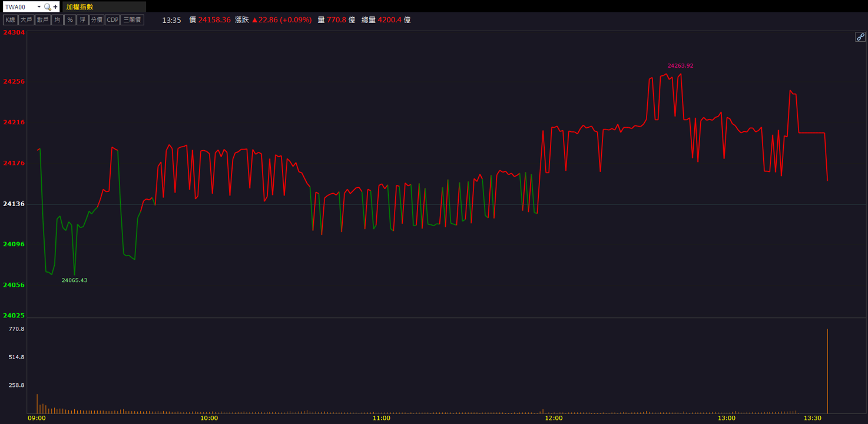The image size is (868, 424).
Task: Click the 11:00 time axis marker
Action: (x=381, y=418)
